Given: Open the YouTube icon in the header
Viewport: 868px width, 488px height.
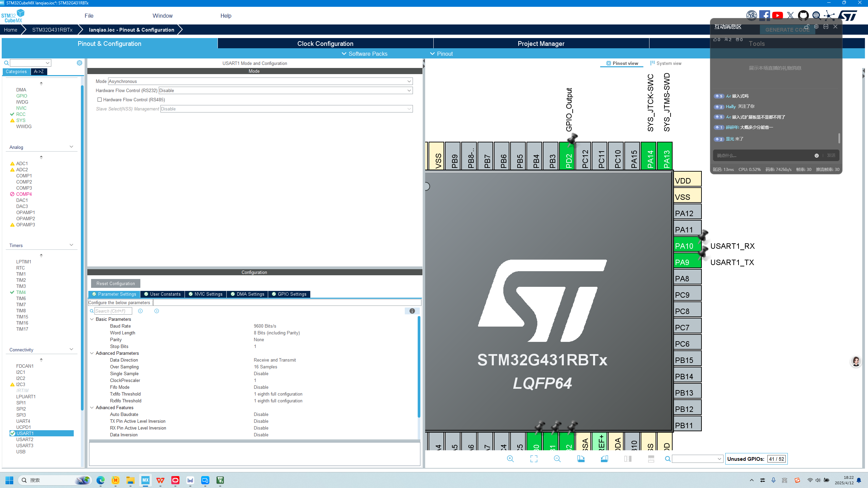Looking at the screenshot, I should click(777, 16).
